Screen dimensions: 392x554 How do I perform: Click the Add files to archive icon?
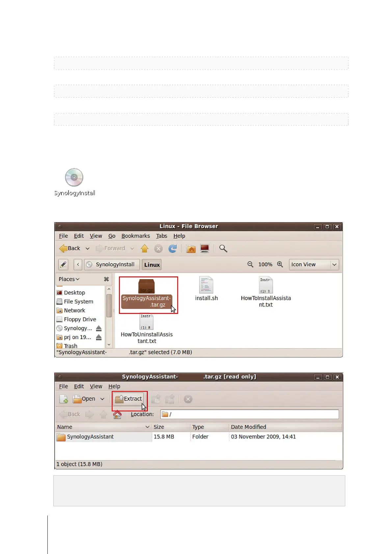(156, 399)
